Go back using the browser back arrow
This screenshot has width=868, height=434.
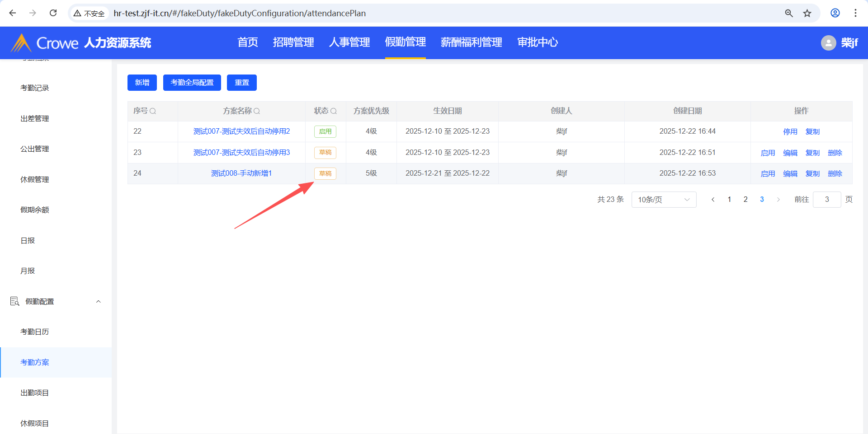pyautogui.click(x=13, y=13)
